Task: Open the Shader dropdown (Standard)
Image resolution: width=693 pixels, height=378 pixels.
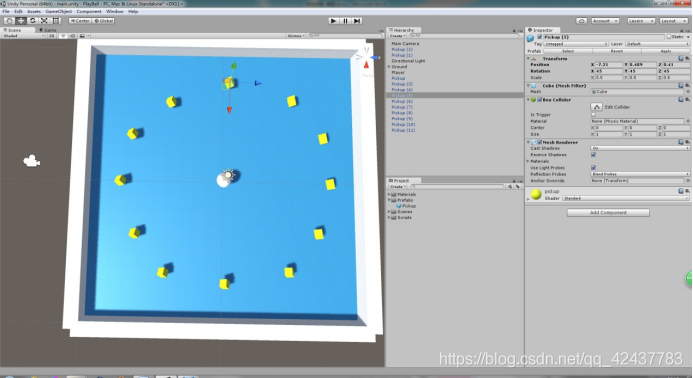Action: click(625, 199)
